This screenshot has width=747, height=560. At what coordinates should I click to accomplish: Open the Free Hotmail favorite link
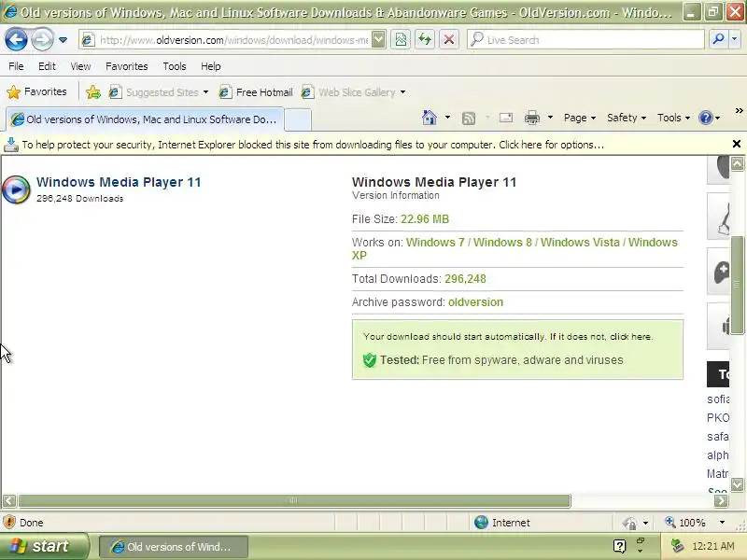(256, 91)
